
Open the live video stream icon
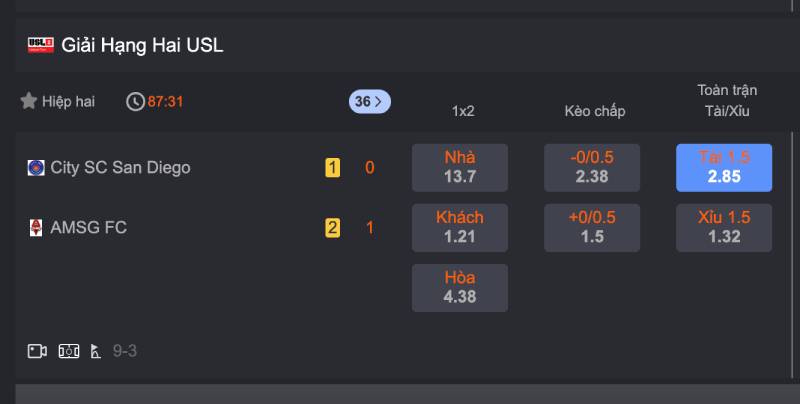coord(38,351)
